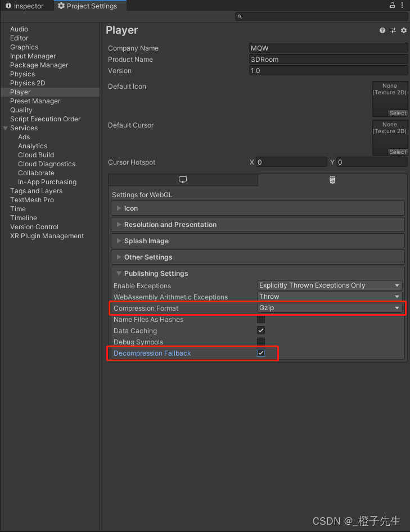Click the Select button for Default Cursor
Viewport: 410px width, 532px height.
tap(398, 152)
